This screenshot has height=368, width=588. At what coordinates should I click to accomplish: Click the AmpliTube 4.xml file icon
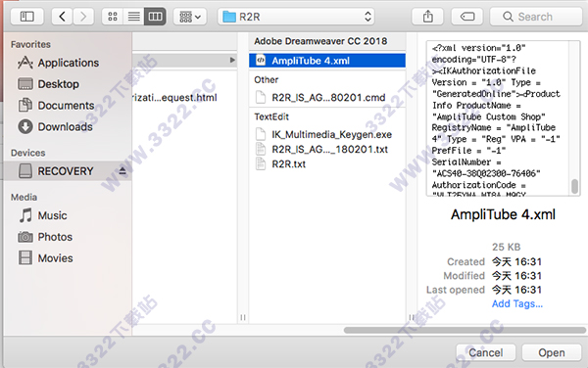[261, 61]
